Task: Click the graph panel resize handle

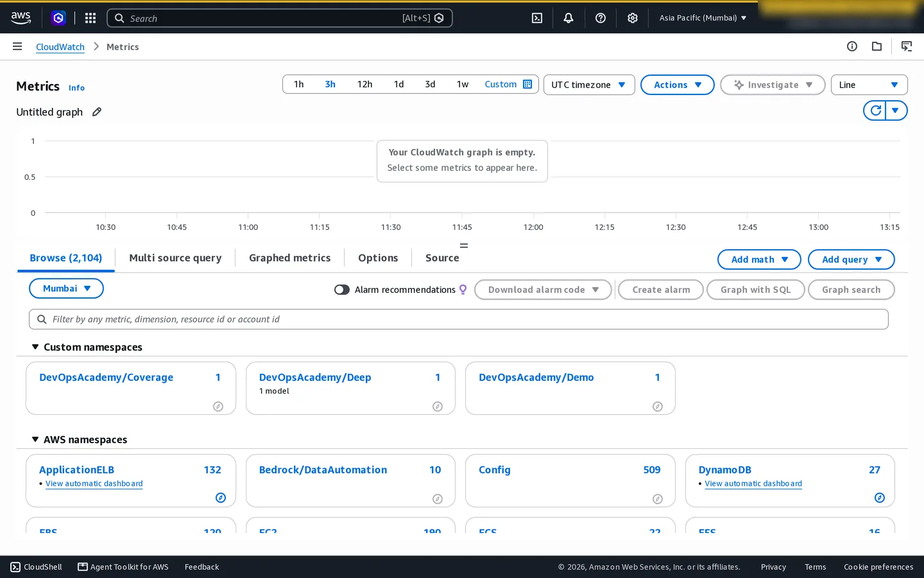Action: [x=463, y=245]
